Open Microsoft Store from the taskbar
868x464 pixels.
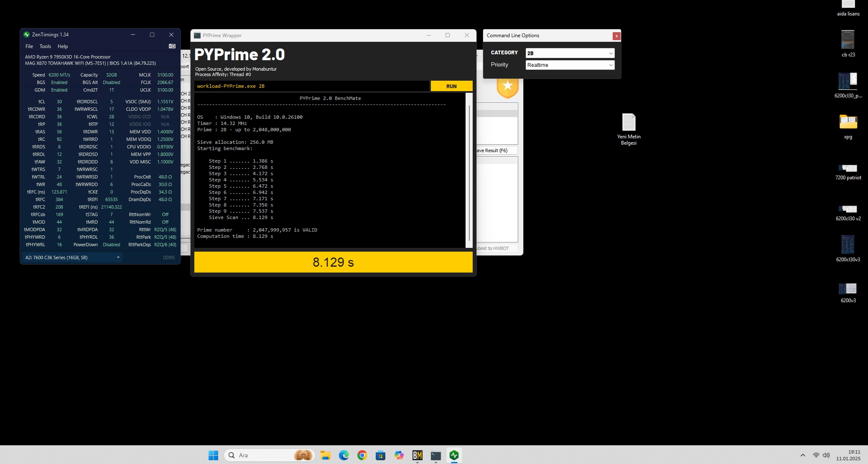[x=381, y=455]
